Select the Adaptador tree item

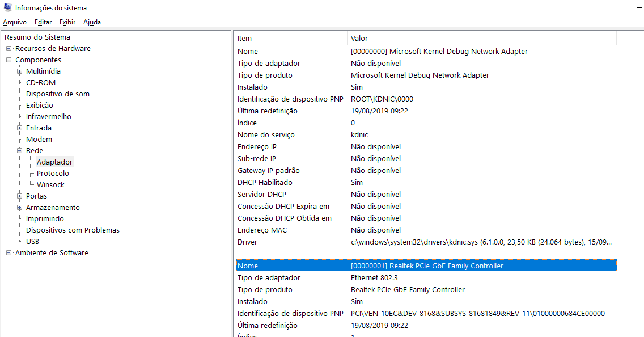(x=54, y=162)
